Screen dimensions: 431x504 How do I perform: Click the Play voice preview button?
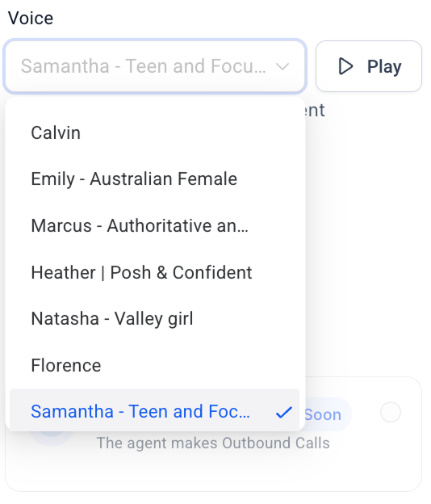point(369,66)
